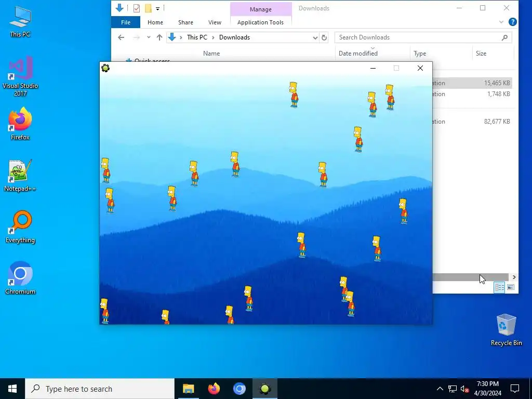532x399 pixels.
Task: Click Downloads in address breadcrumb
Action: click(x=234, y=37)
